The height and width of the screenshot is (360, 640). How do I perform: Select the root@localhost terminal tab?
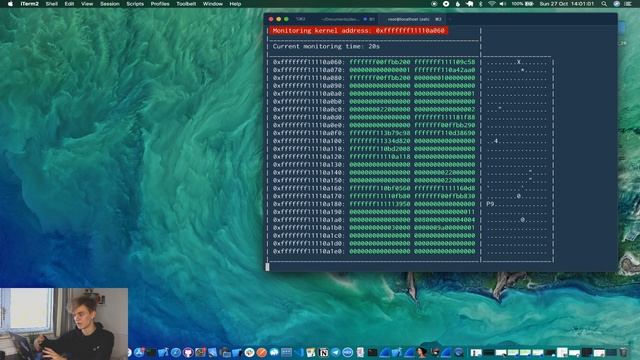click(412, 19)
